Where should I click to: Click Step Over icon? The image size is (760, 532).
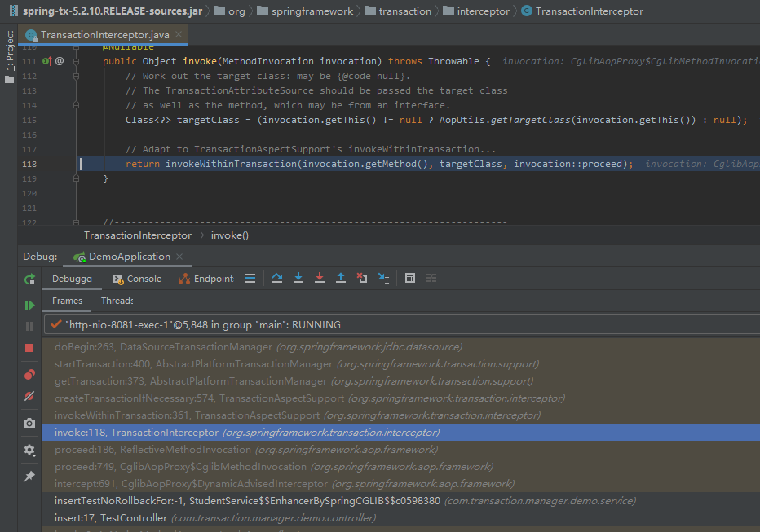pos(277,279)
